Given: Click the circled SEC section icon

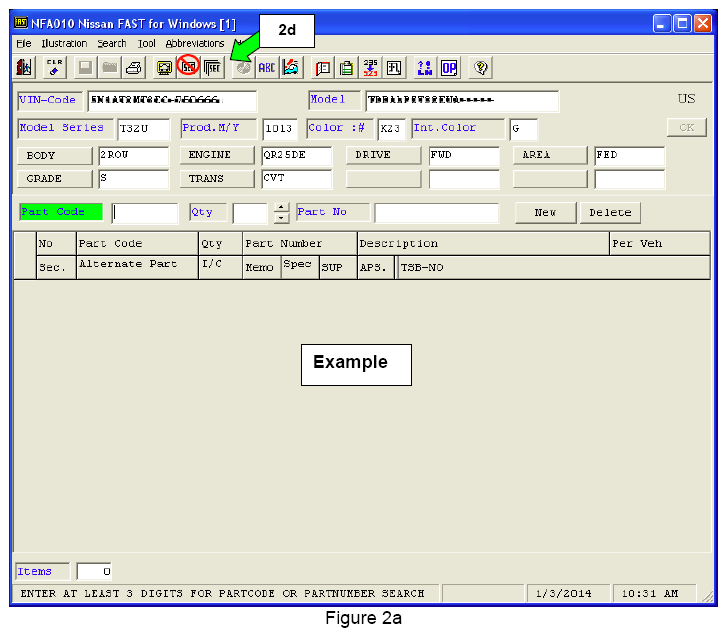Looking at the screenshot, I should tap(188, 67).
